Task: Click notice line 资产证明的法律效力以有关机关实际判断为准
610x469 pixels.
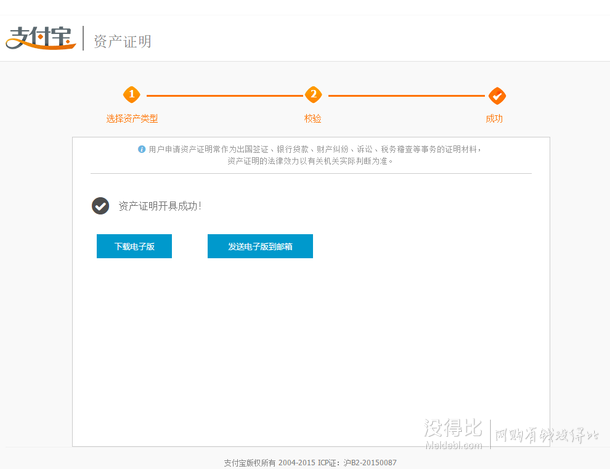Action: coord(310,161)
